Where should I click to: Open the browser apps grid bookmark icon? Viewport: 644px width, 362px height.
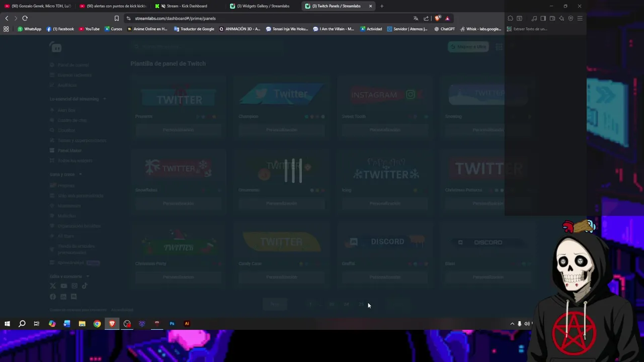(6, 29)
